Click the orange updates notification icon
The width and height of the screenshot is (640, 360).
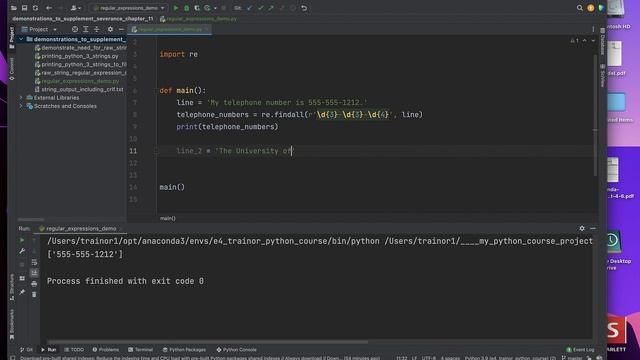[x=591, y=8]
